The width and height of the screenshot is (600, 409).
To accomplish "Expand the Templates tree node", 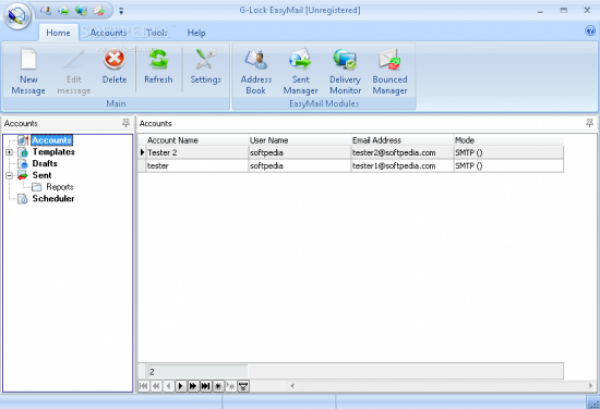I will pyautogui.click(x=9, y=152).
